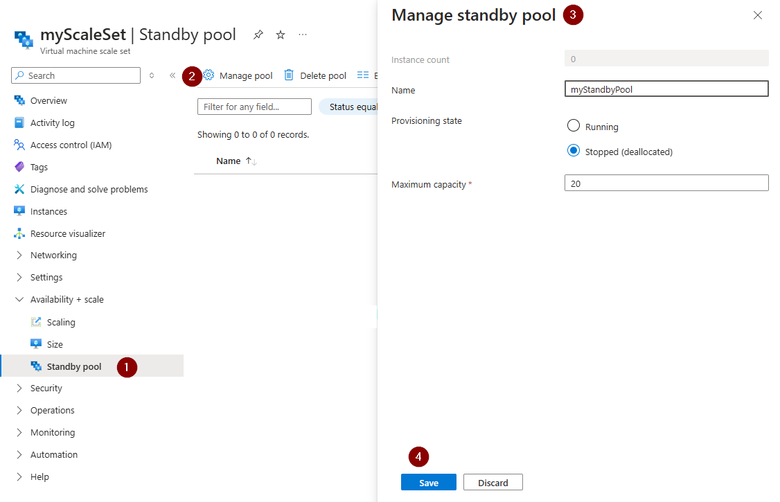Viewport: 780px width, 502px height.
Task: Open Activity log in the sidebar
Action: click(x=52, y=122)
